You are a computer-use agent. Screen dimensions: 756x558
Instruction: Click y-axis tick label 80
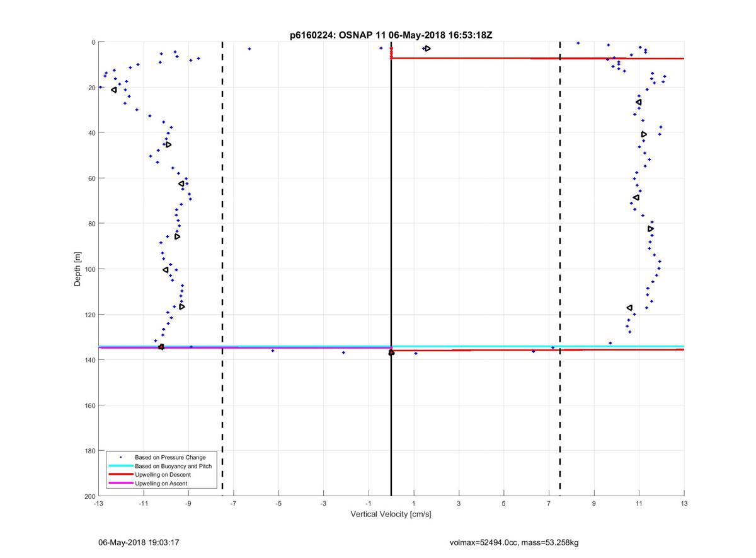click(x=91, y=224)
